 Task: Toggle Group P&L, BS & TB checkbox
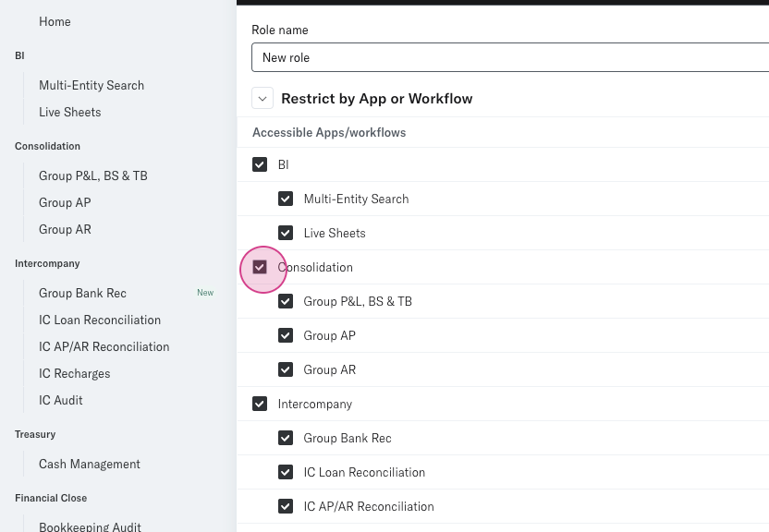pyautogui.click(x=286, y=301)
